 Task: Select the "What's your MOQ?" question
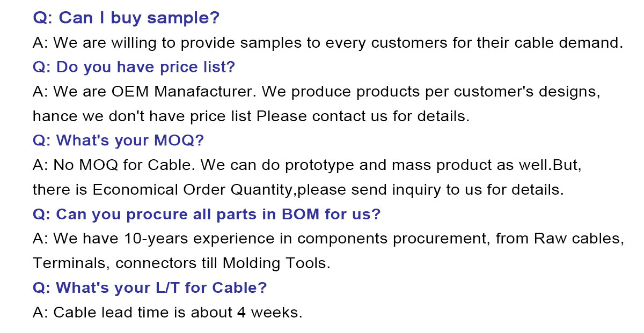coord(119,140)
